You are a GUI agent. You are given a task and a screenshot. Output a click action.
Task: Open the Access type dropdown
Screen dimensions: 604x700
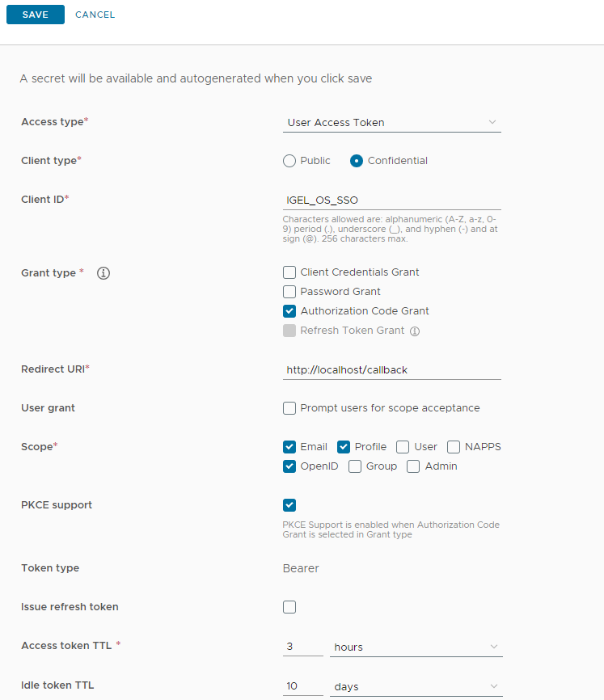tap(391, 122)
